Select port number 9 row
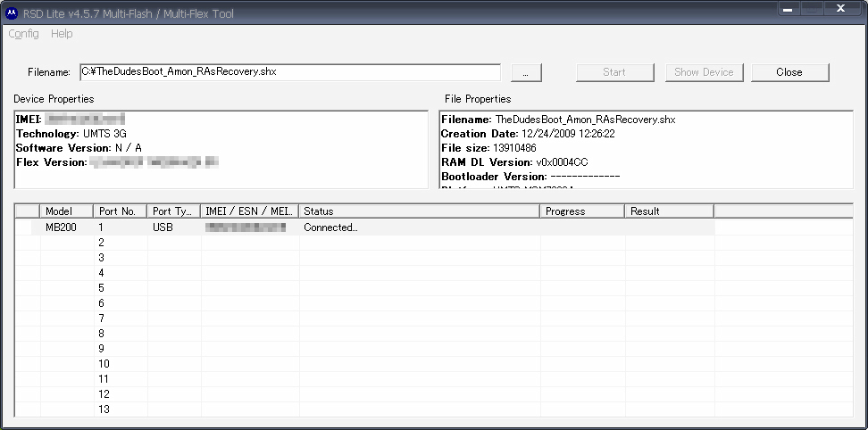 click(x=365, y=349)
